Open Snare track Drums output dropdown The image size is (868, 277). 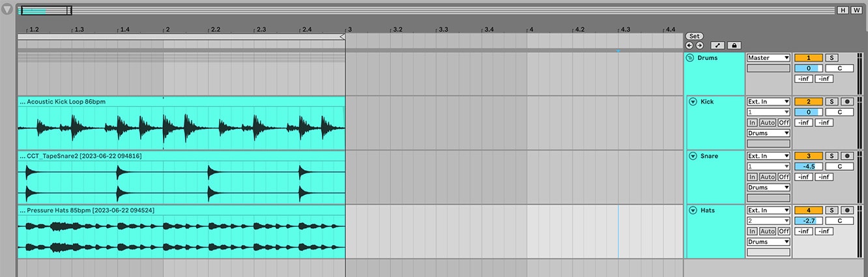click(x=769, y=187)
